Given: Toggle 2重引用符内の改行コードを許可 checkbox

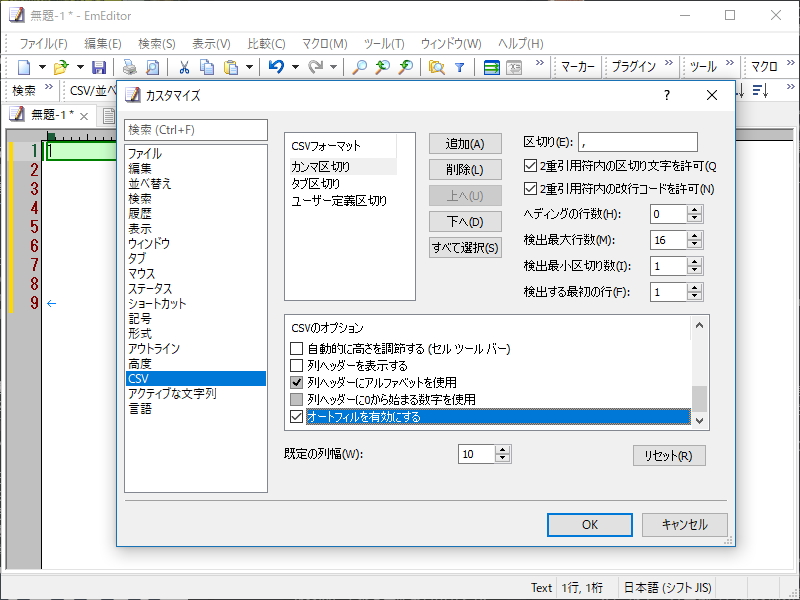Looking at the screenshot, I should coord(530,189).
